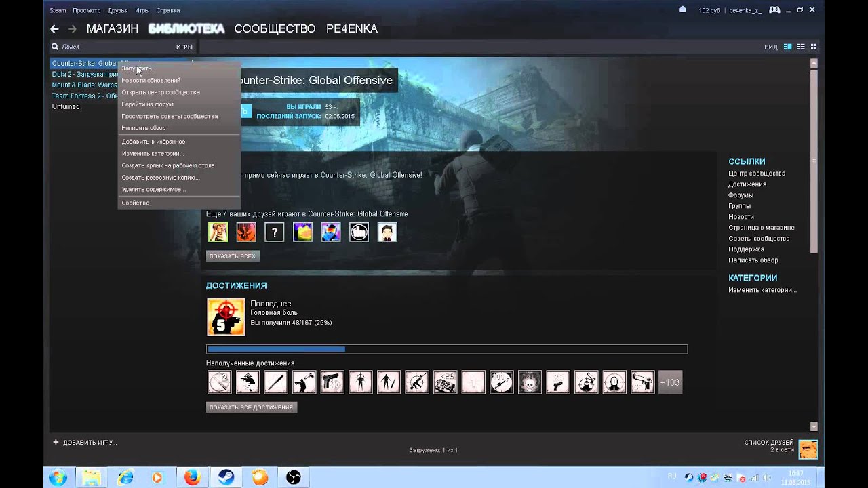Choose Добавить в избранное
This screenshot has width=868, height=488.
179,142
